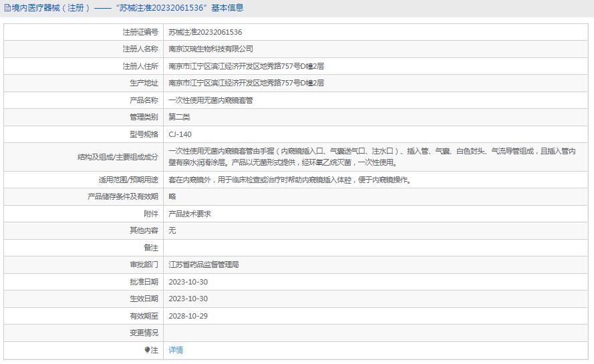Screen dimensions: 594x364
Task: Click the 其他内容 row label
Action: 144,230
